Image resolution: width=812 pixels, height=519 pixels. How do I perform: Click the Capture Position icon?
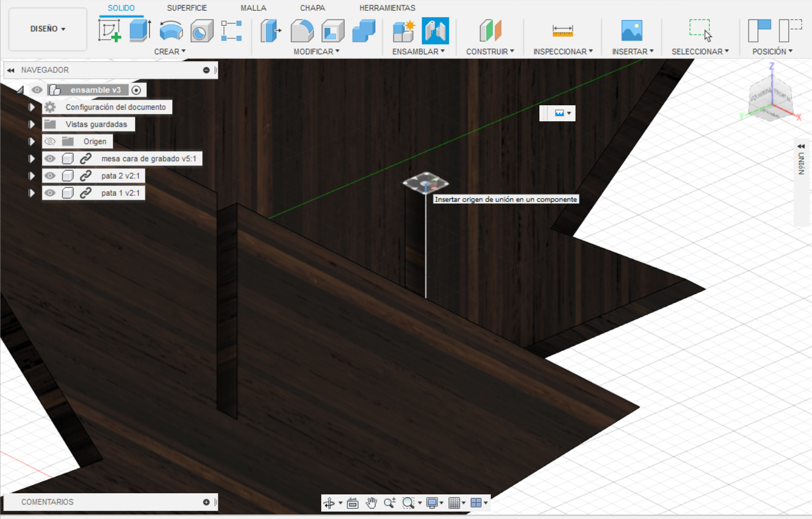pyautogui.click(x=760, y=30)
